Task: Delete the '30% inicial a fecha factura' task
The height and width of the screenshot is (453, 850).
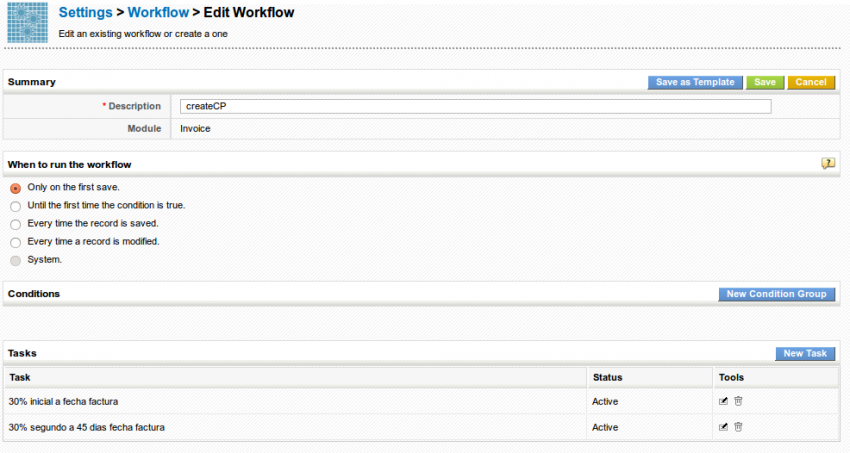Action: 738,401
